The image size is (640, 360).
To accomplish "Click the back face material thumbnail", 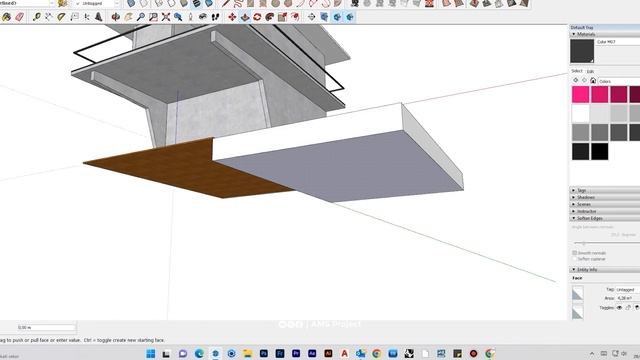I will (577, 312).
